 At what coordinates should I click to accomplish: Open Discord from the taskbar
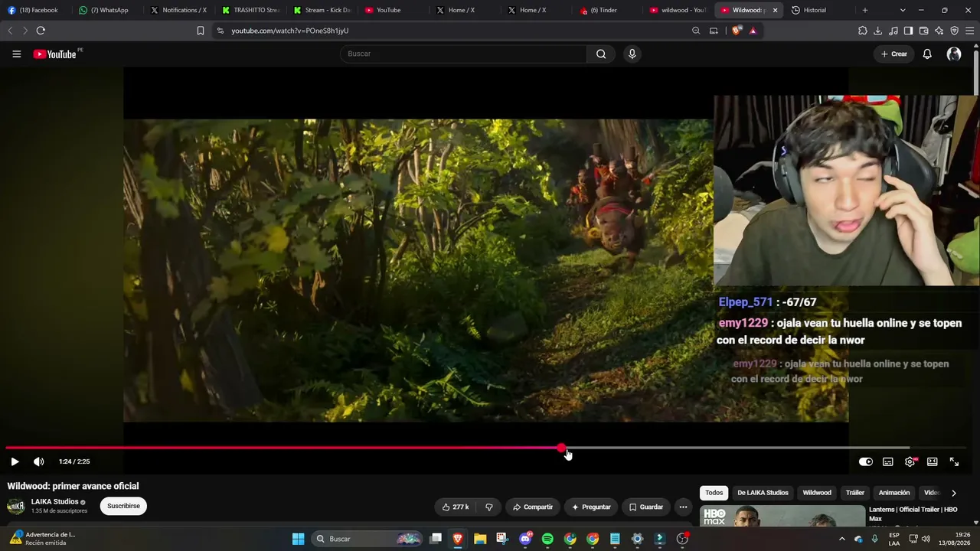[x=525, y=539]
